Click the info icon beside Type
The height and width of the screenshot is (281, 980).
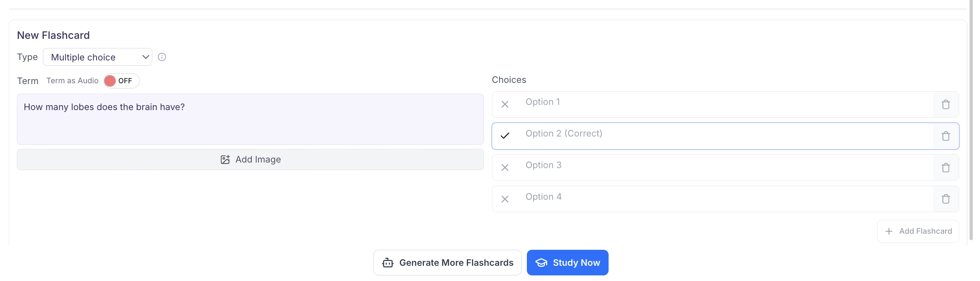[x=162, y=57]
